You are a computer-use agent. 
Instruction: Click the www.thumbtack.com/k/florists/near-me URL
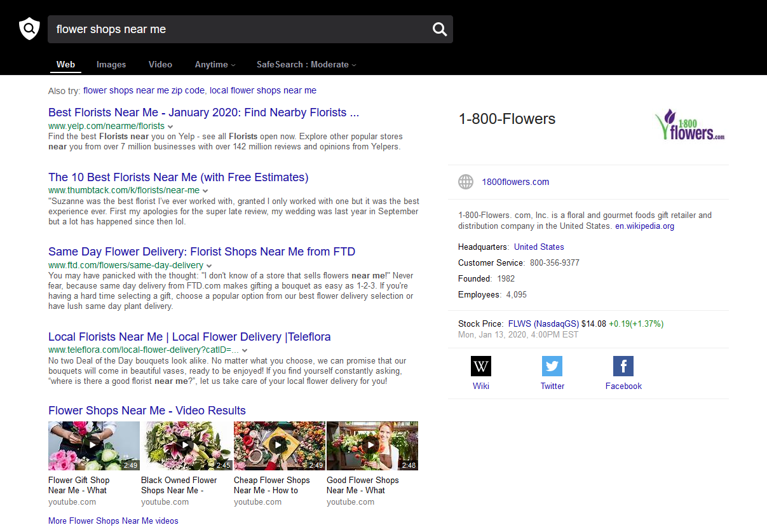click(x=124, y=190)
